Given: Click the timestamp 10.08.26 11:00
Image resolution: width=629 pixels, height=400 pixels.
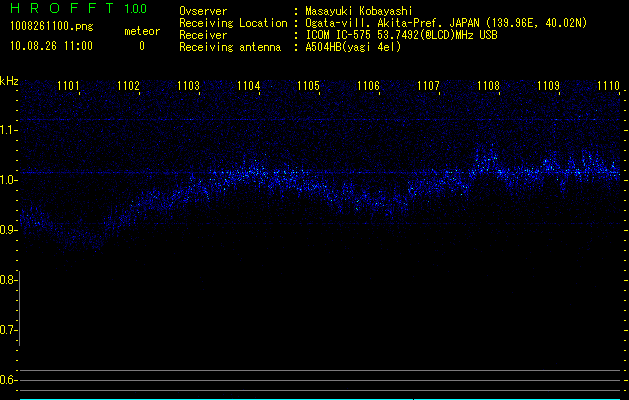Looking at the screenshot, I should tap(51, 46).
